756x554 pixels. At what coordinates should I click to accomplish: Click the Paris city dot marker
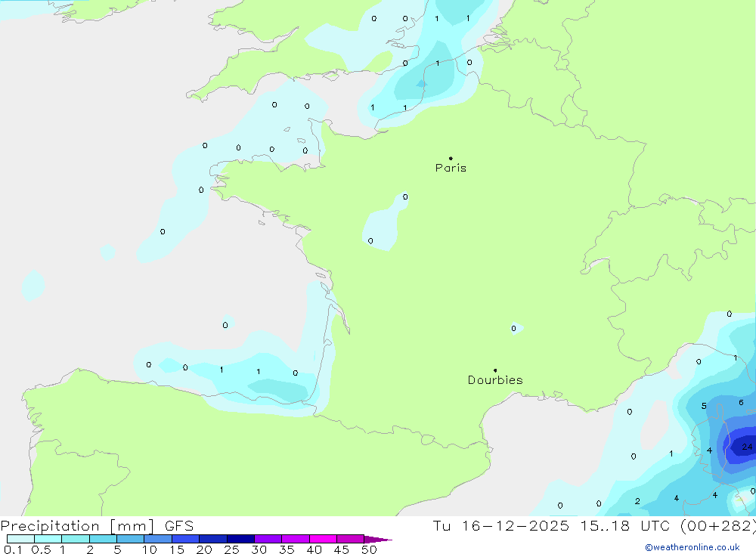(451, 158)
